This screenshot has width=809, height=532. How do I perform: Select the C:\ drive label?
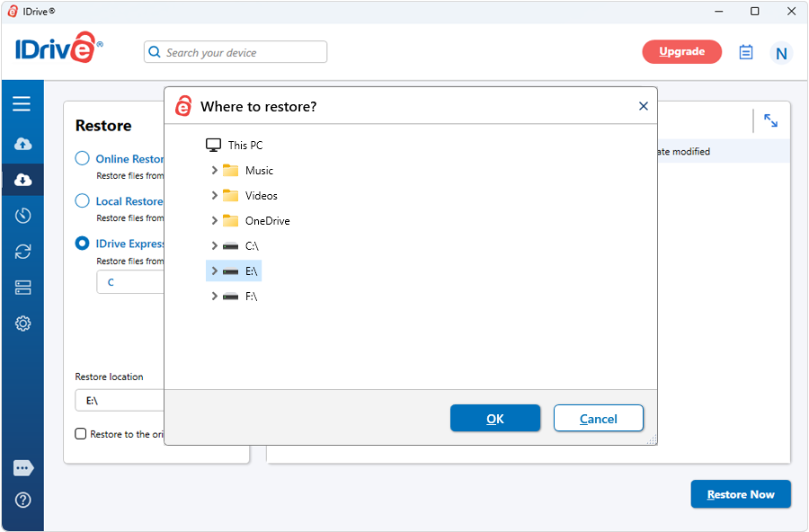[x=252, y=246]
